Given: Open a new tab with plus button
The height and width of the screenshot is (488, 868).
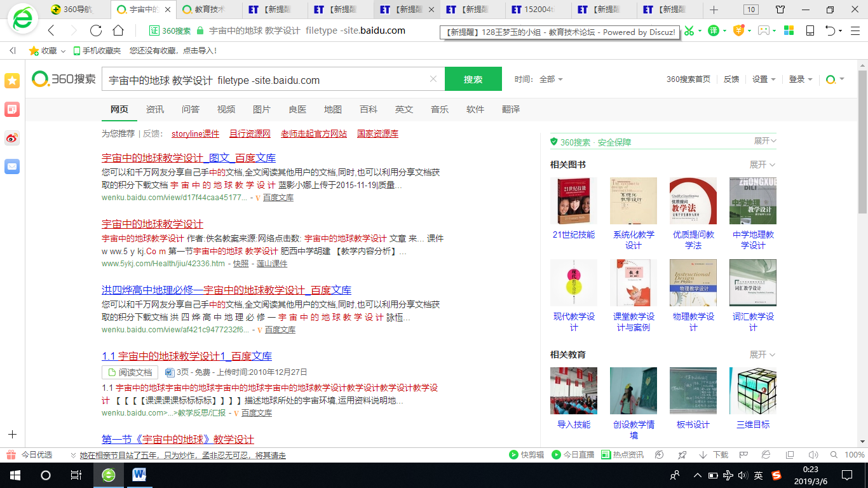Looking at the screenshot, I should pyautogui.click(x=714, y=10).
